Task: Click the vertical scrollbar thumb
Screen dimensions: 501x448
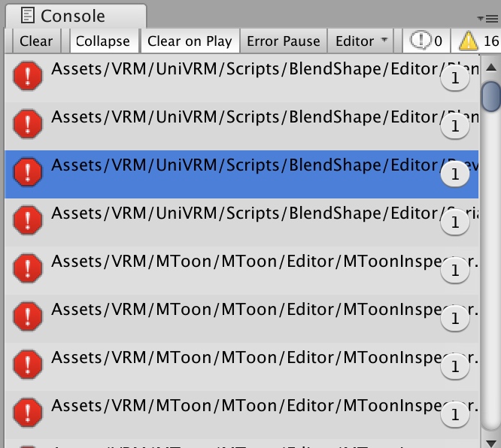Action: click(491, 96)
